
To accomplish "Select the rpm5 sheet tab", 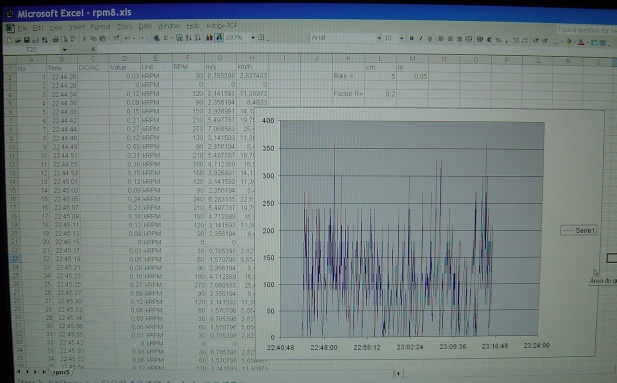I will [61, 372].
